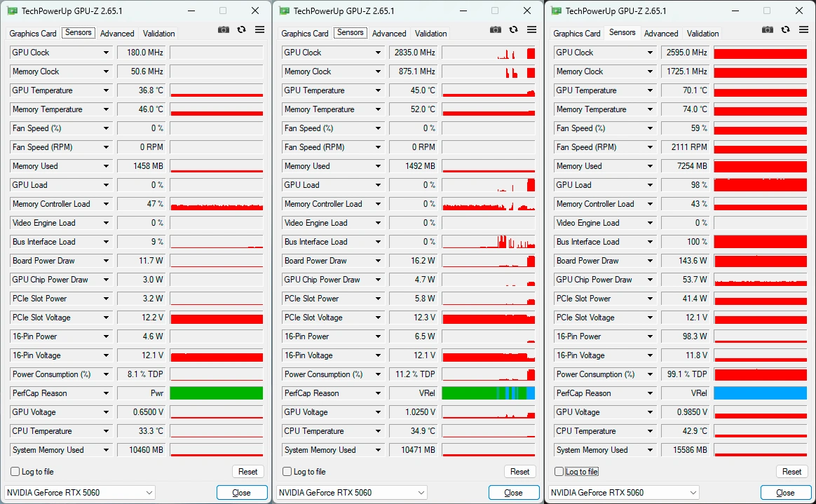The width and height of the screenshot is (816, 504).
Task: Open the GPU Temperature dropdown in the right window
Action: [x=651, y=90]
